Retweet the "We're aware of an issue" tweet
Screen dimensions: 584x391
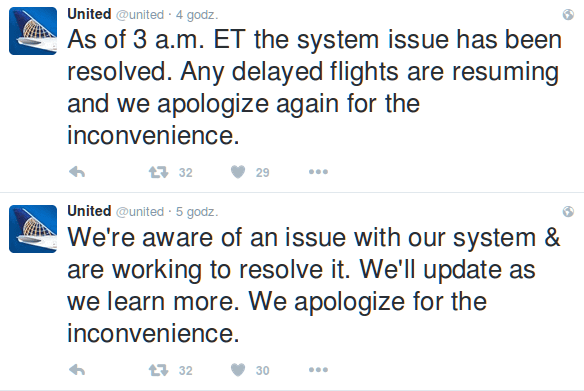coord(158,370)
